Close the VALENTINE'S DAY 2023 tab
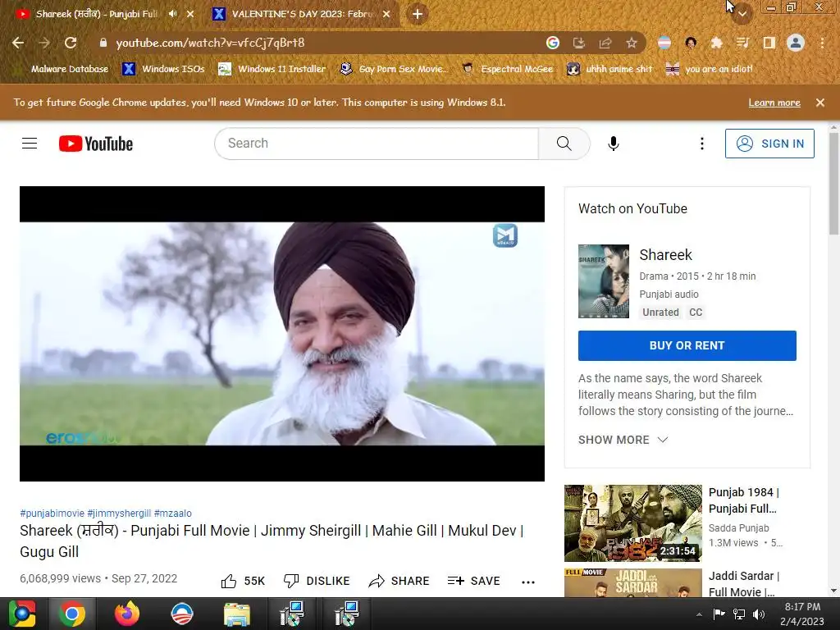Screen dimensions: 840x630 click(x=386, y=15)
